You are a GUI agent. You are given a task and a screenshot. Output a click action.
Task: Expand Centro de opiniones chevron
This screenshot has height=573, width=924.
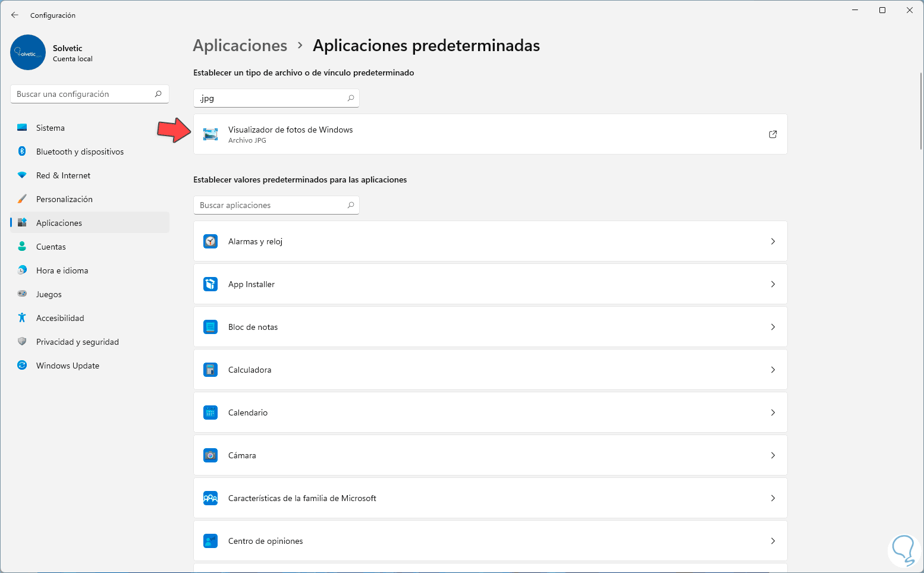pyautogui.click(x=773, y=541)
